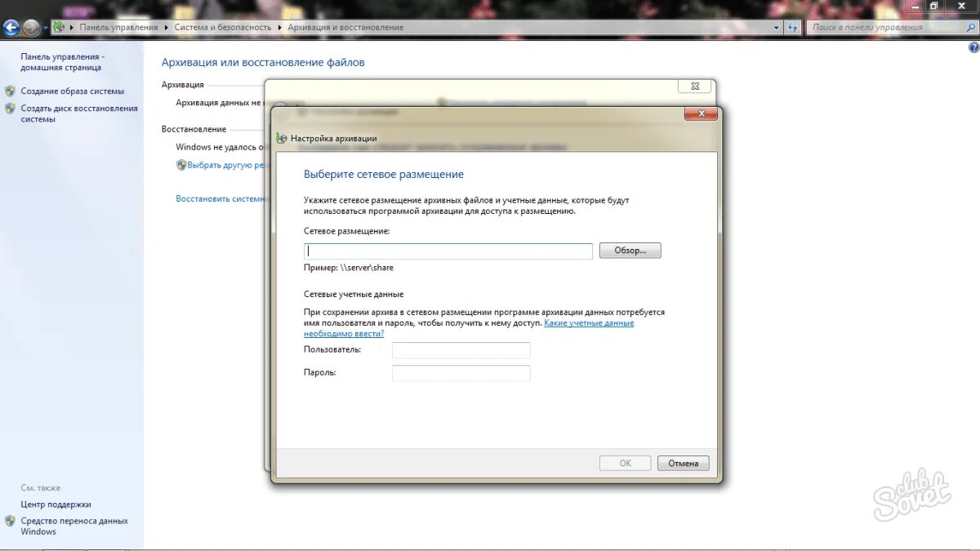Image resolution: width=980 pixels, height=551 pixels.
Task: Click the Пароль input field
Action: (461, 373)
